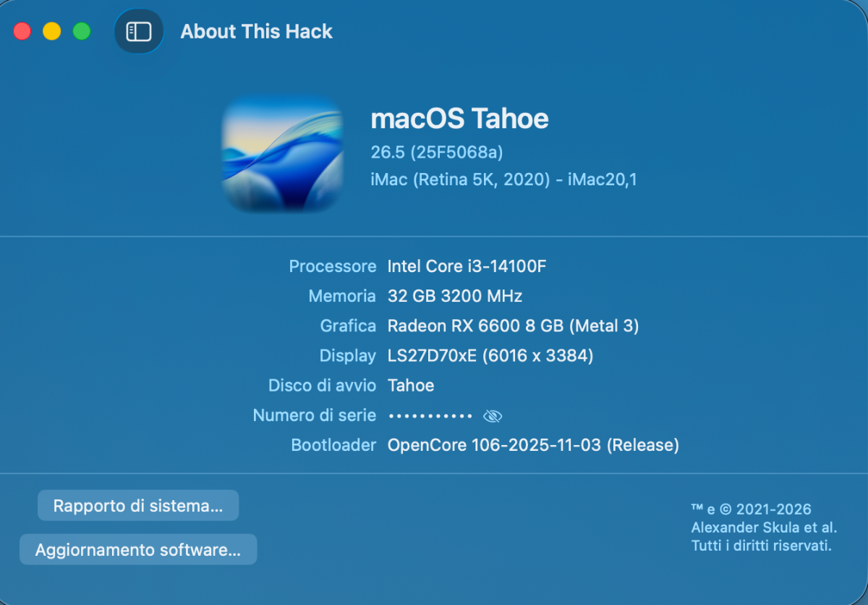Click the Radeon RX 6600 graphics value
The height and width of the screenshot is (605, 868).
point(513,326)
